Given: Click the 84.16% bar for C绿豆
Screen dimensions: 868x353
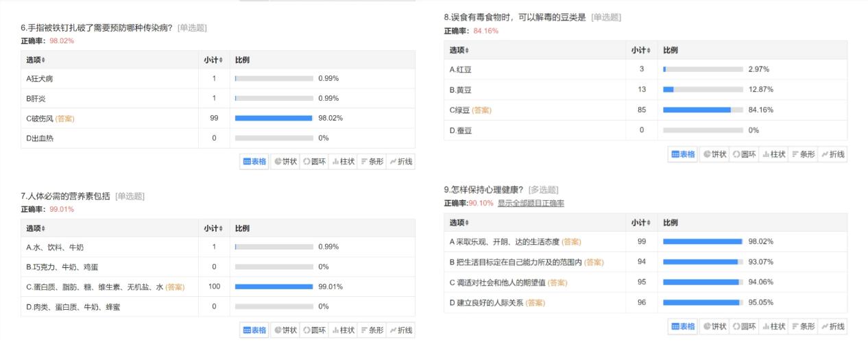Looking at the screenshot, I should tap(702, 110).
